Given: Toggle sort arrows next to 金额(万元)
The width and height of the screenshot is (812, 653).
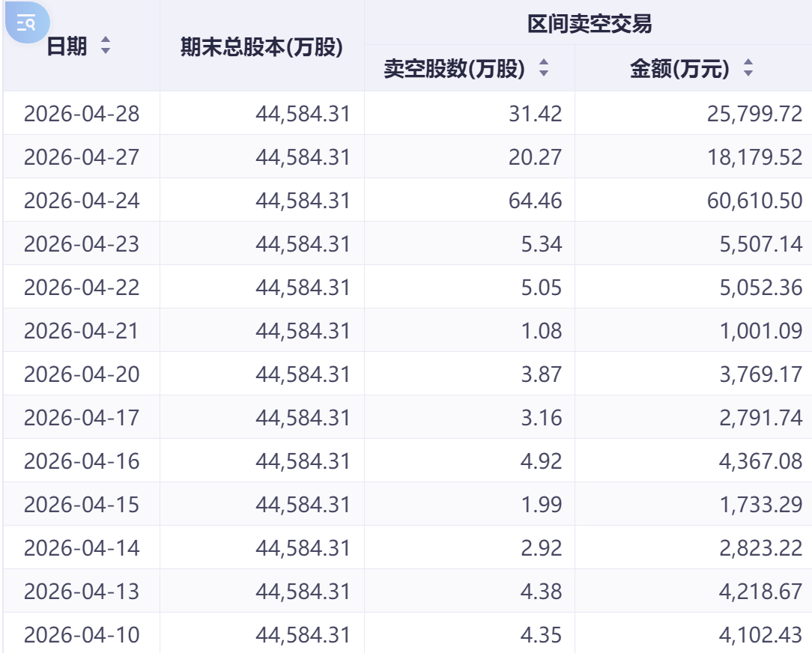Looking at the screenshot, I should pyautogui.click(x=748, y=69).
